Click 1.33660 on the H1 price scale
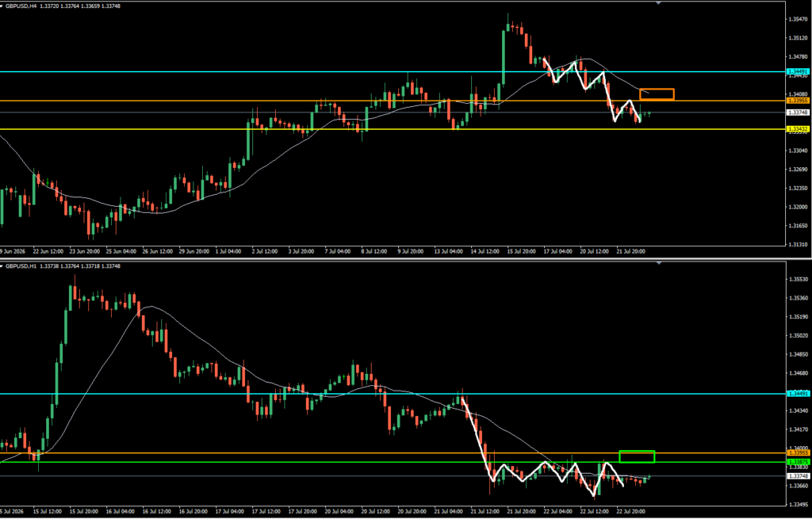 (x=798, y=486)
